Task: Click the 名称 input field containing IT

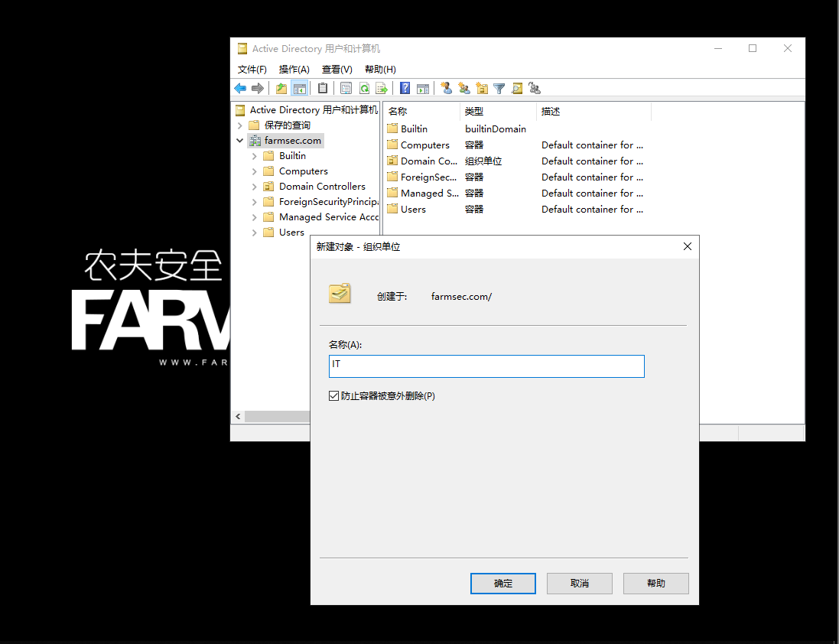Action: (486, 366)
